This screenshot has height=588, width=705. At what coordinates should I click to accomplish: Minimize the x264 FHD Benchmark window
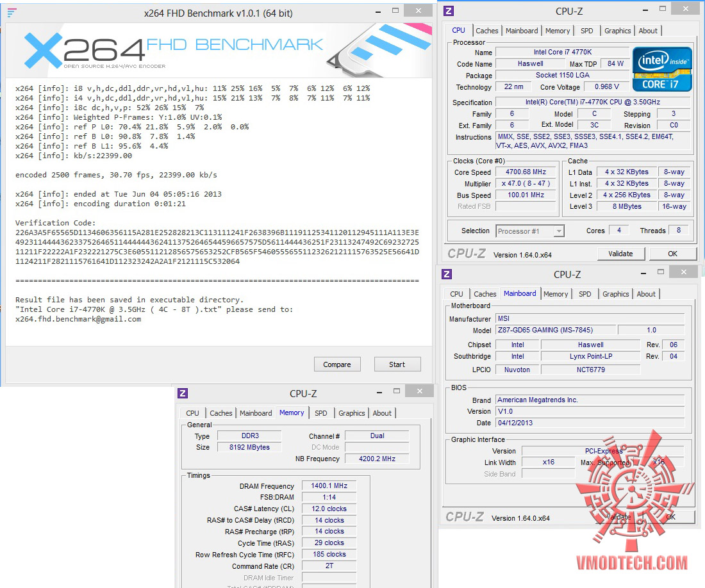[378, 12]
